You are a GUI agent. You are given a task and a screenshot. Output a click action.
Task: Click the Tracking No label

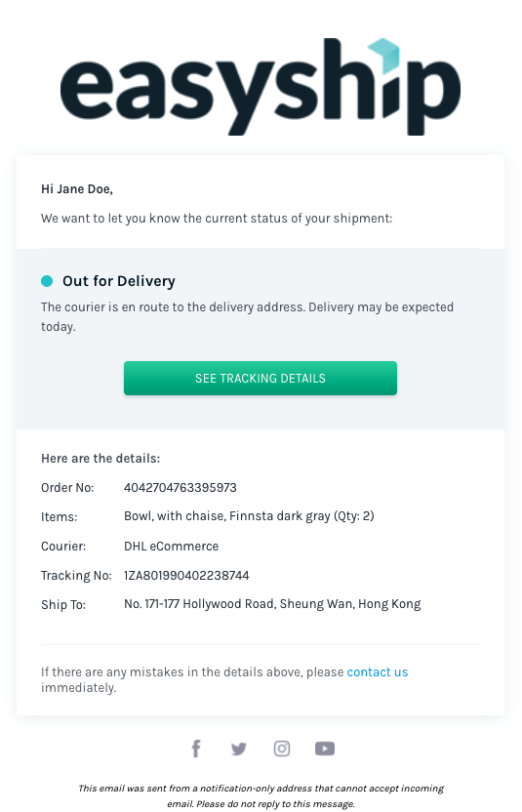[76, 576]
